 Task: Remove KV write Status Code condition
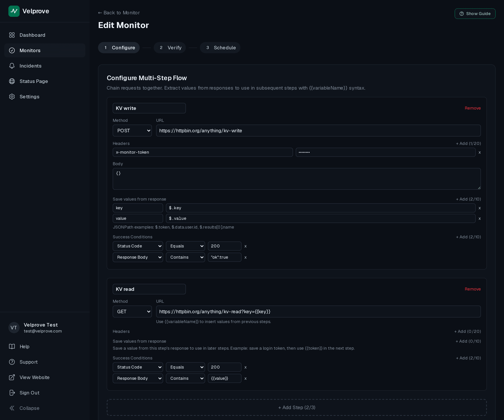coord(245,246)
